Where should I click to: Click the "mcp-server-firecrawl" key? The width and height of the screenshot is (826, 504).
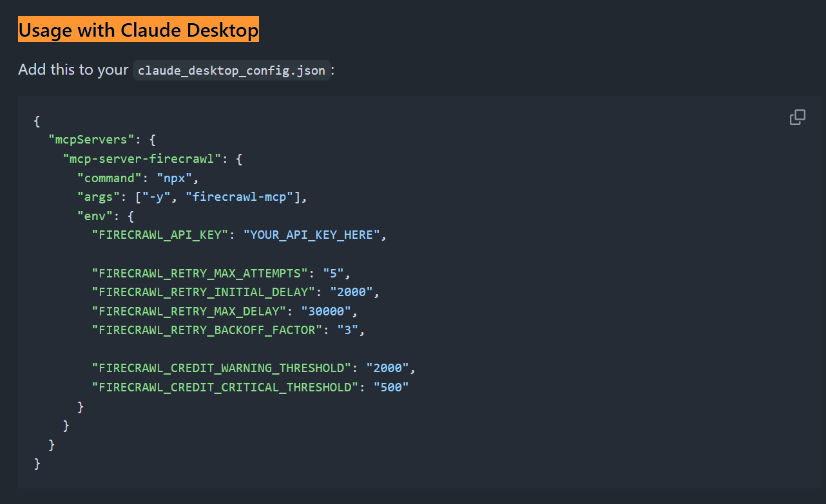142,158
